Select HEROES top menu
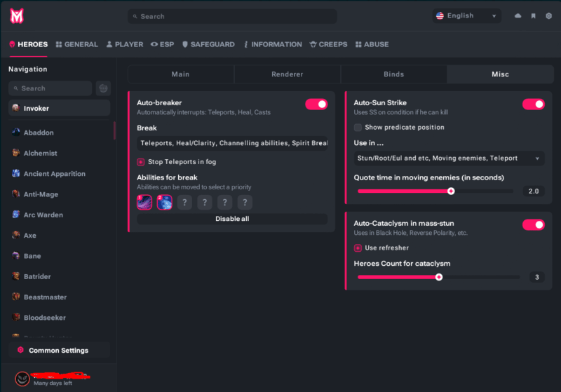Image resolution: width=561 pixels, height=392 pixels. [28, 44]
